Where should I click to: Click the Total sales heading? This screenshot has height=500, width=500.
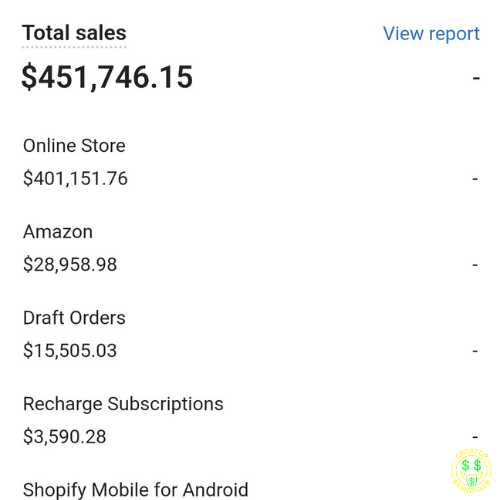(x=74, y=33)
